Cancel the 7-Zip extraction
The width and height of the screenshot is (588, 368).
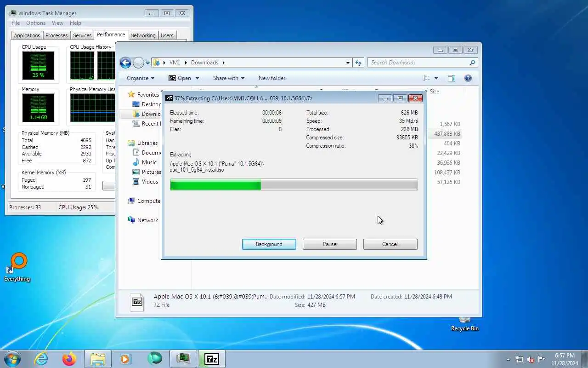click(x=390, y=244)
